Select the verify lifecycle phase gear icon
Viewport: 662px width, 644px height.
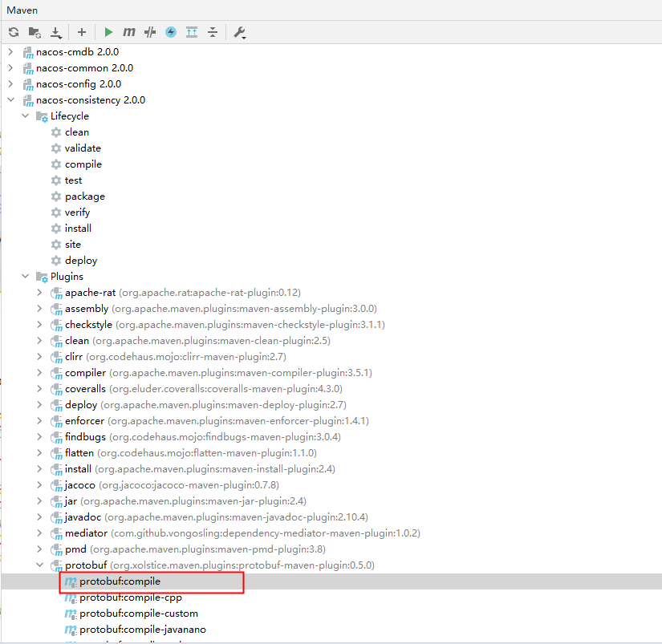(x=56, y=213)
